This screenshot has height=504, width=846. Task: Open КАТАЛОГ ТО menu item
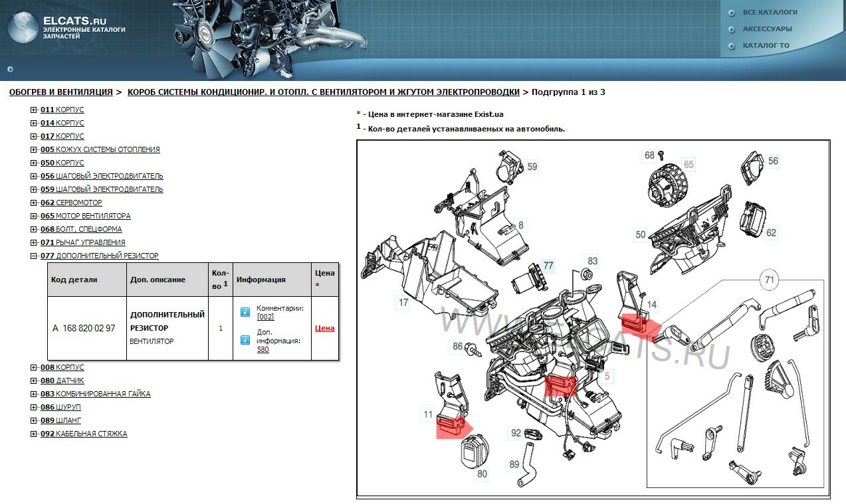click(x=766, y=46)
